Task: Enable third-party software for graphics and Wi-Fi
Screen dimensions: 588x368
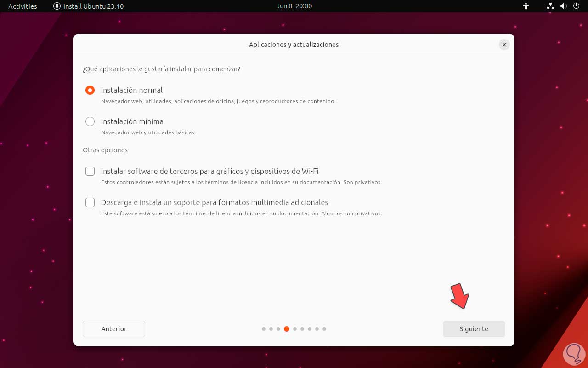Action: pyautogui.click(x=90, y=171)
